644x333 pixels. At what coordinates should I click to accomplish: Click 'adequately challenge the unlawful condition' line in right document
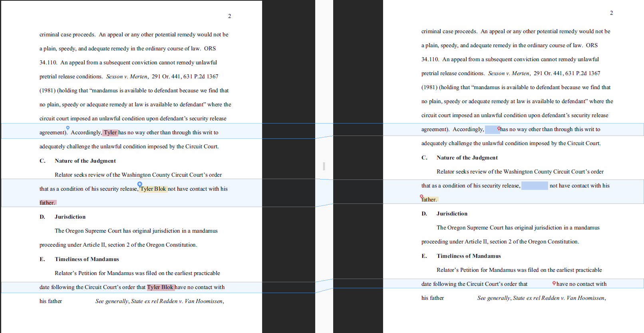511,143
